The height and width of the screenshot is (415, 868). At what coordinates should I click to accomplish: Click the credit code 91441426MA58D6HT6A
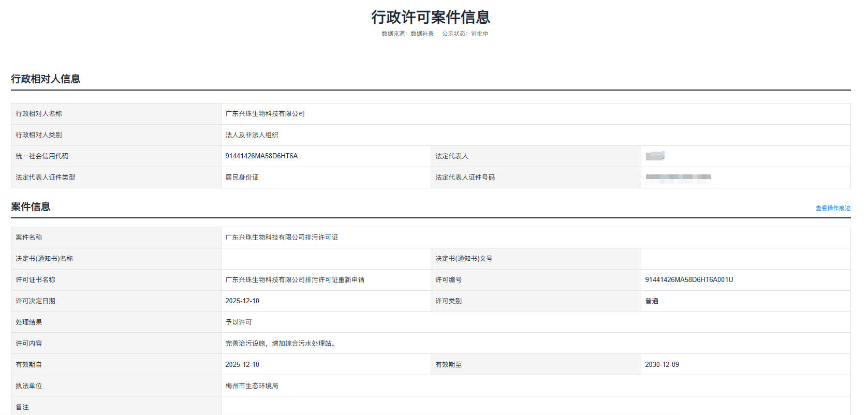(261, 156)
